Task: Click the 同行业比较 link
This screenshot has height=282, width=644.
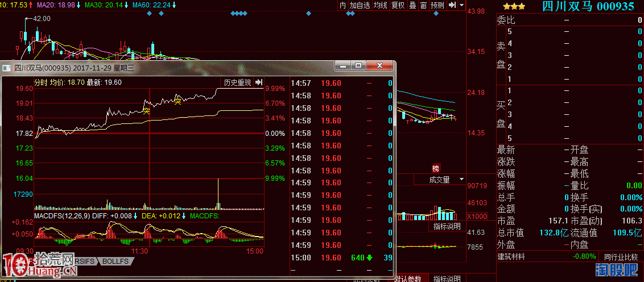Action: (x=621, y=257)
